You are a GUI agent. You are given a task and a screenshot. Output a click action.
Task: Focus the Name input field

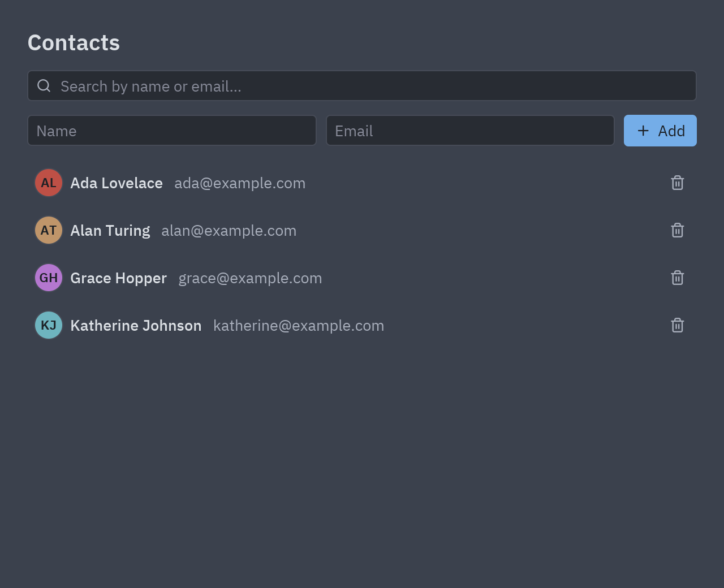click(172, 131)
